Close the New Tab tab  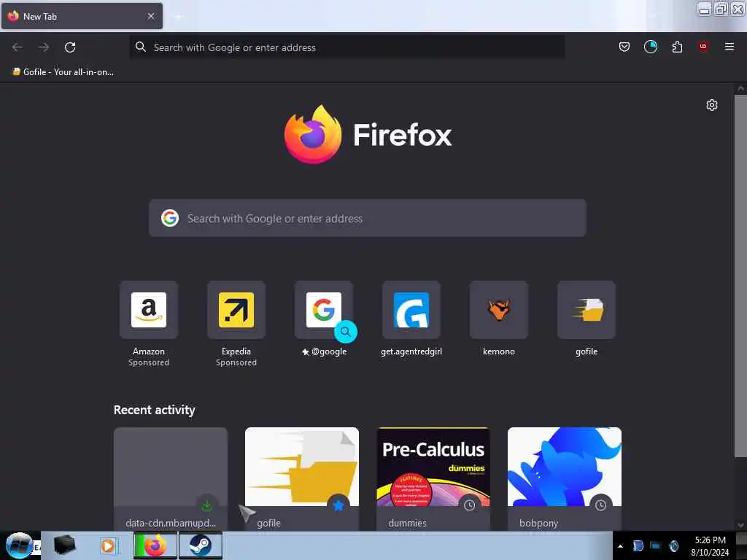(x=150, y=16)
